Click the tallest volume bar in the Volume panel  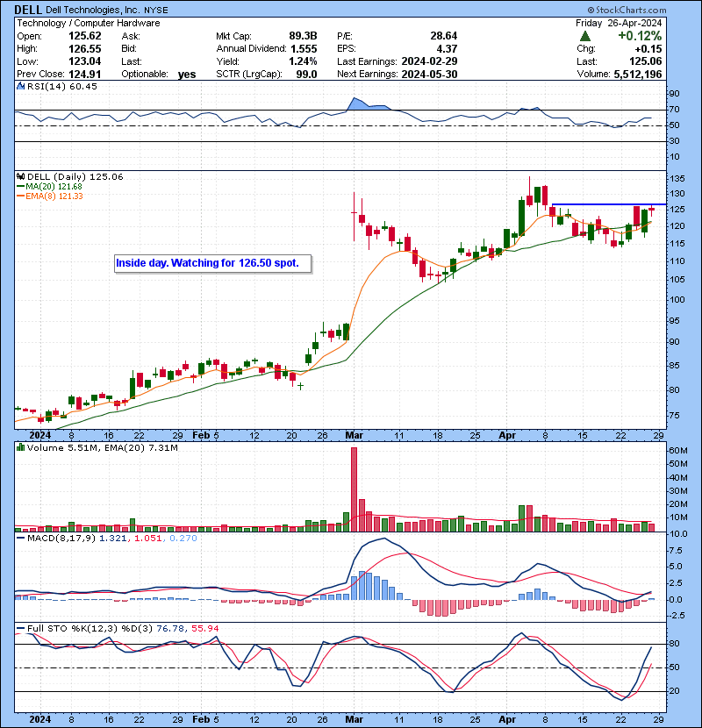354,489
